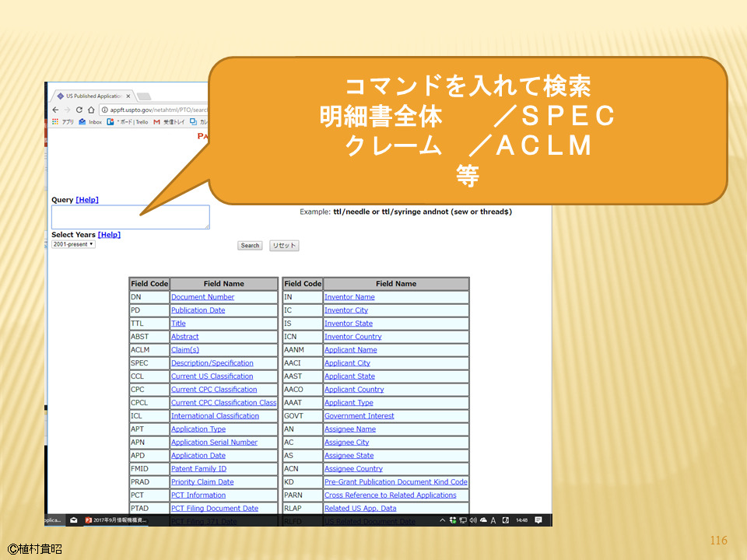
Task: Click the Search button
Action: pyautogui.click(x=250, y=246)
